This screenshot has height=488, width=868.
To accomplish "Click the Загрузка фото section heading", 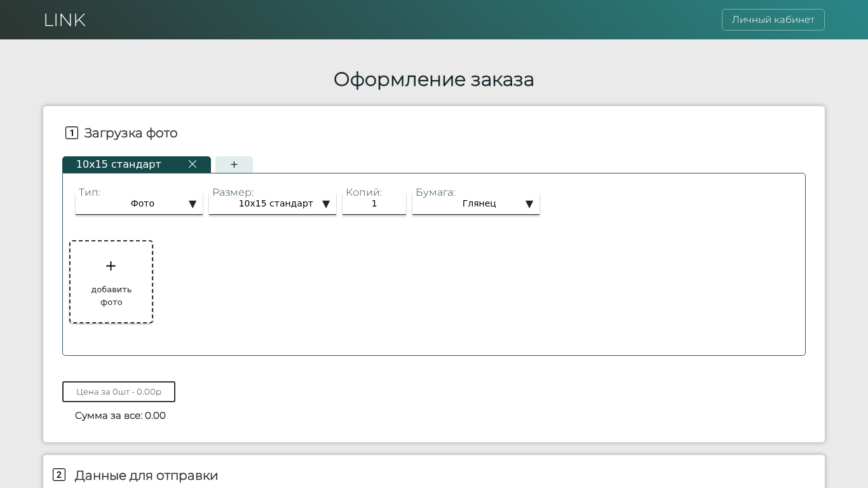I will pos(131,133).
